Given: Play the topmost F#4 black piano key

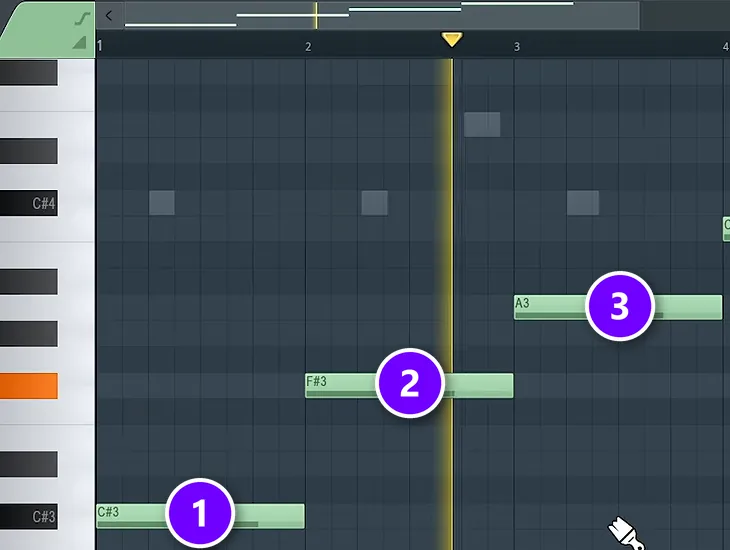Looking at the screenshot, I should (x=29, y=73).
